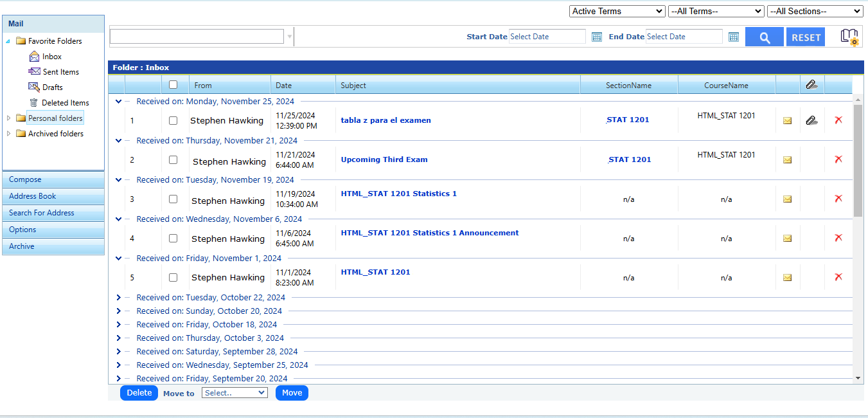Open the Move to Select dropdown

[x=235, y=393]
